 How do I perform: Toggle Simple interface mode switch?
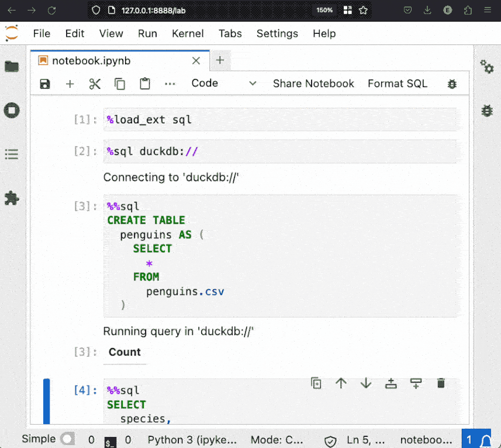(x=68, y=439)
